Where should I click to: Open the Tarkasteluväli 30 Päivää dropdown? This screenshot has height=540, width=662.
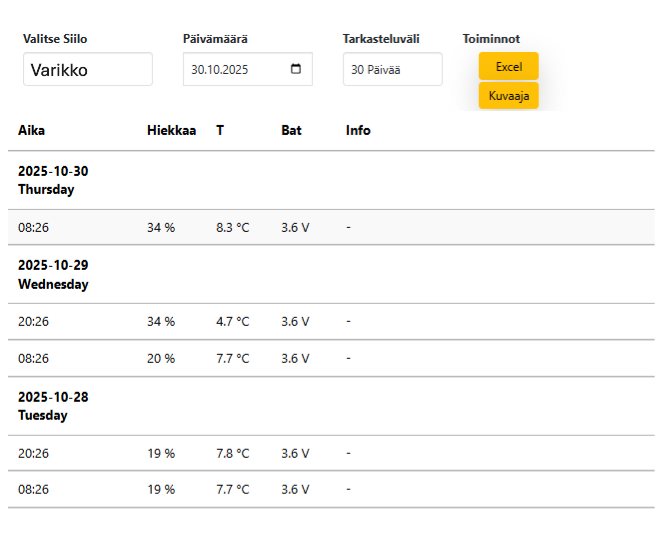click(392, 70)
